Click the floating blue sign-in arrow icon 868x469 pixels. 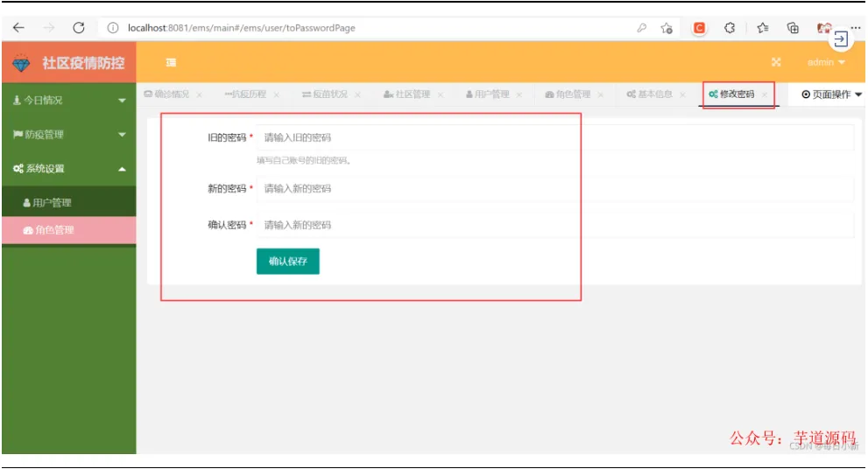[x=840, y=39]
